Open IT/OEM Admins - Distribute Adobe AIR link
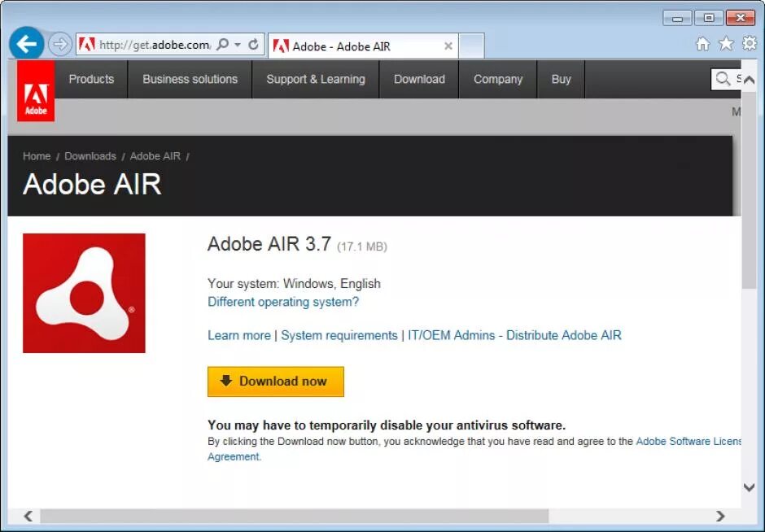The width and height of the screenshot is (765, 532). click(x=514, y=335)
